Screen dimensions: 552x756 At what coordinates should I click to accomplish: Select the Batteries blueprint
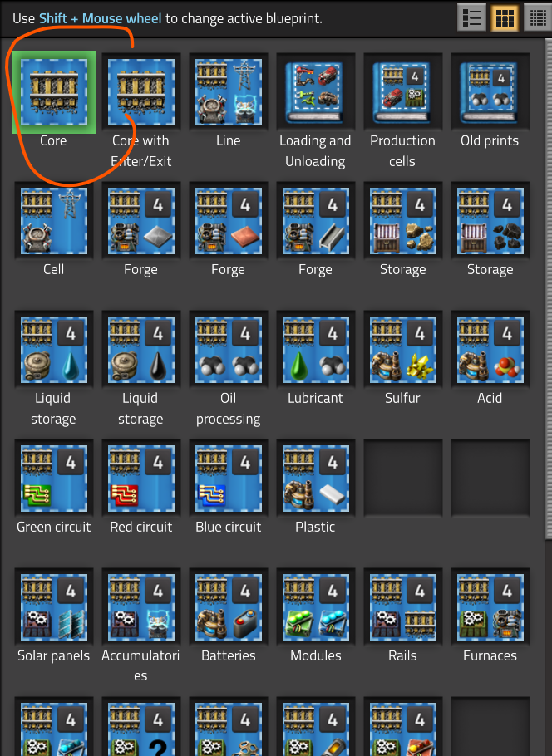coord(229,607)
